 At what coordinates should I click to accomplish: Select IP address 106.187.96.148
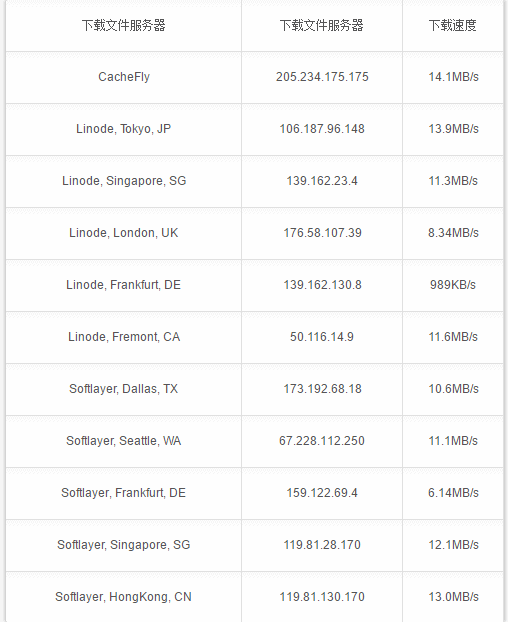click(x=322, y=129)
